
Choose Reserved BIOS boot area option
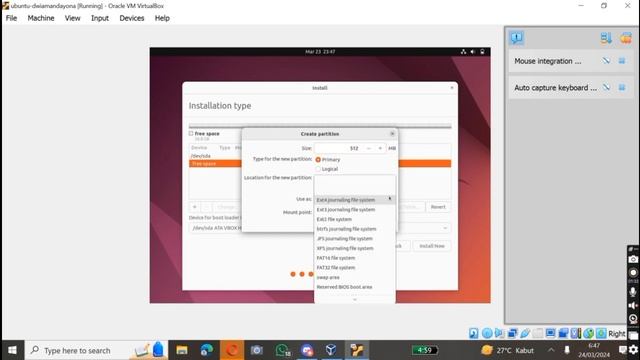tap(354, 287)
